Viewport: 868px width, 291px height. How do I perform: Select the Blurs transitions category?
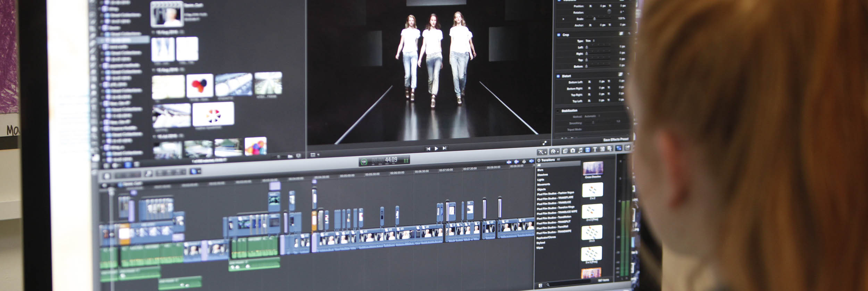click(540, 170)
